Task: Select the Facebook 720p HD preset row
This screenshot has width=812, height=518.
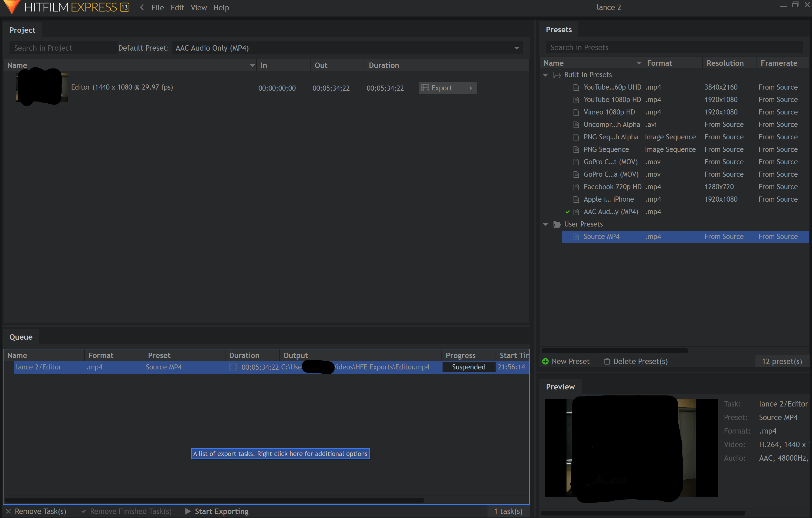Action: tap(685, 187)
